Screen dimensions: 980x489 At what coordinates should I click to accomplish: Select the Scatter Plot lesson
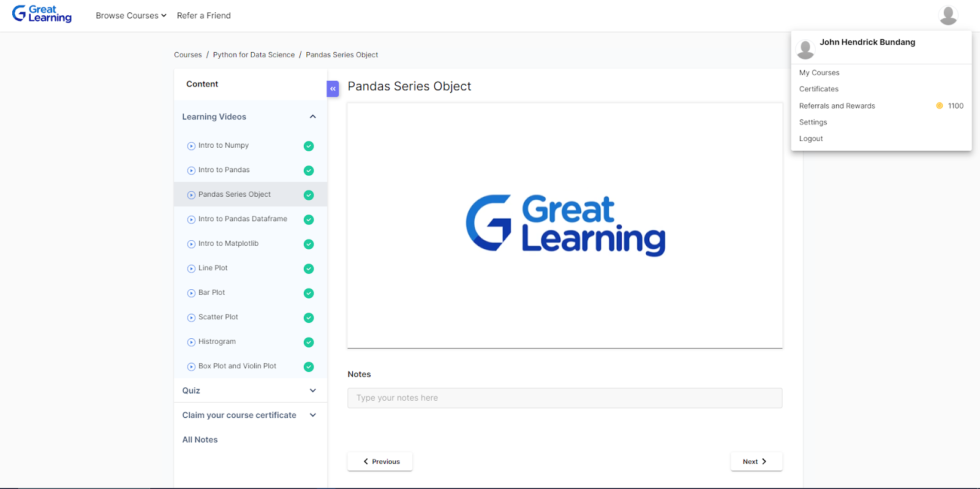point(218,317)
